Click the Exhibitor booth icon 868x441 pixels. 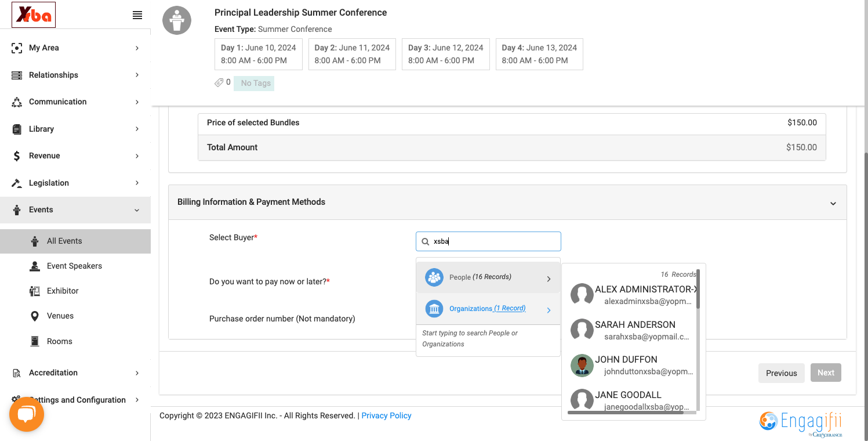(x=35, y=291)
